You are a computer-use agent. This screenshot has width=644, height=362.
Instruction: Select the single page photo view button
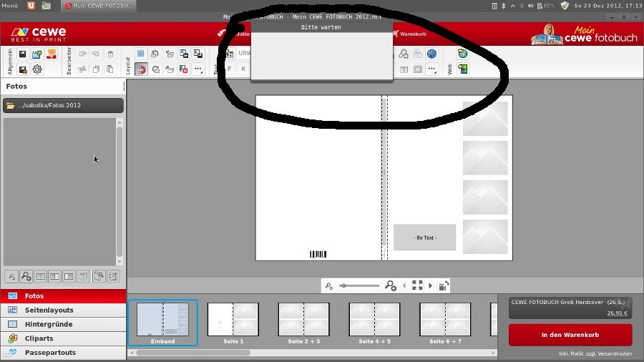41,277
